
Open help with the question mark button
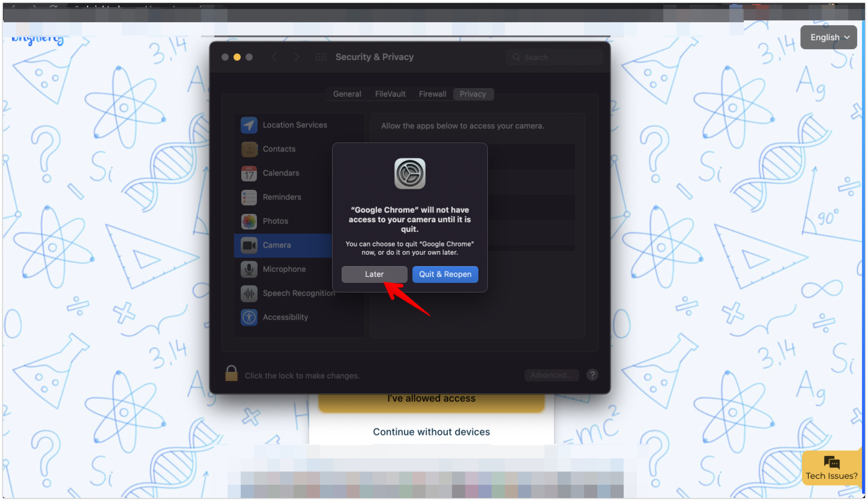592,375
